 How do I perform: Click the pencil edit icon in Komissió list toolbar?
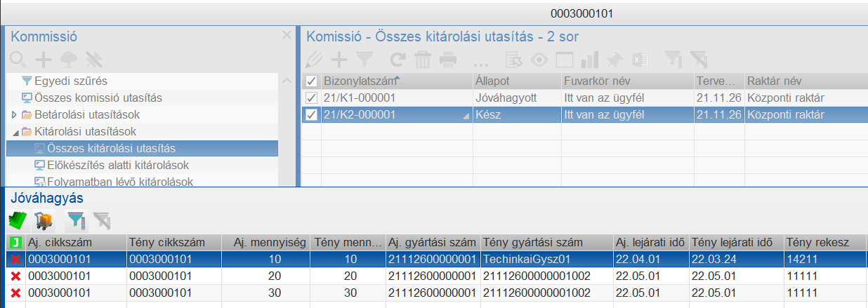coord(315,59)
